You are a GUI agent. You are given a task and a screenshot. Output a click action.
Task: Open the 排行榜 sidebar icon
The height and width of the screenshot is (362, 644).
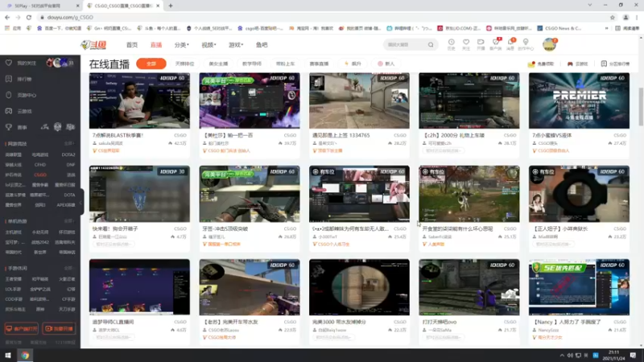click(x=9, y=79)
